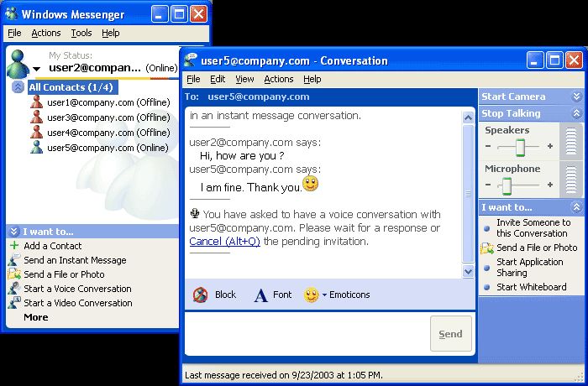Click Start Camera header label
This screenshot has height=386, width=588.
point(513,96)
